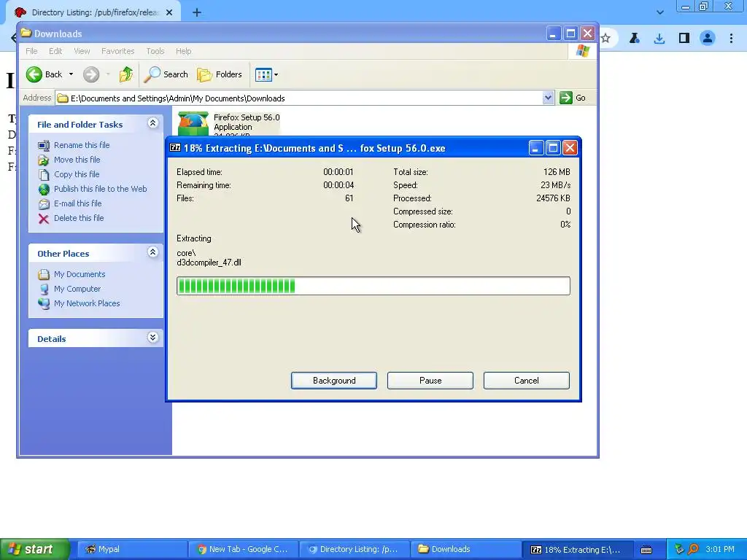
Task: Open the Search pane in Explorer
Action: pyautogui.click(x=166, y=74)
